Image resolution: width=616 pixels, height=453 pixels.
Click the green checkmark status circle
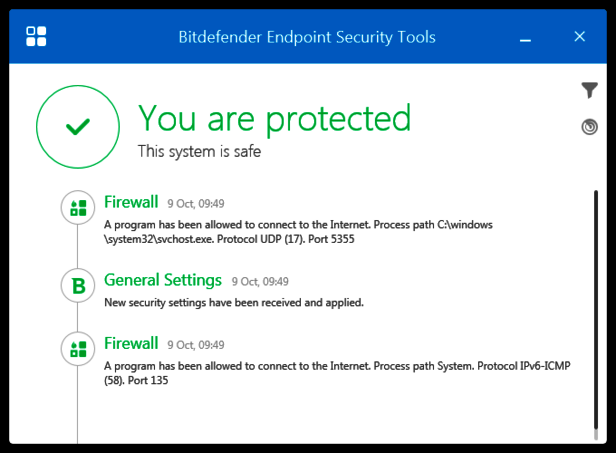[77, 126]
